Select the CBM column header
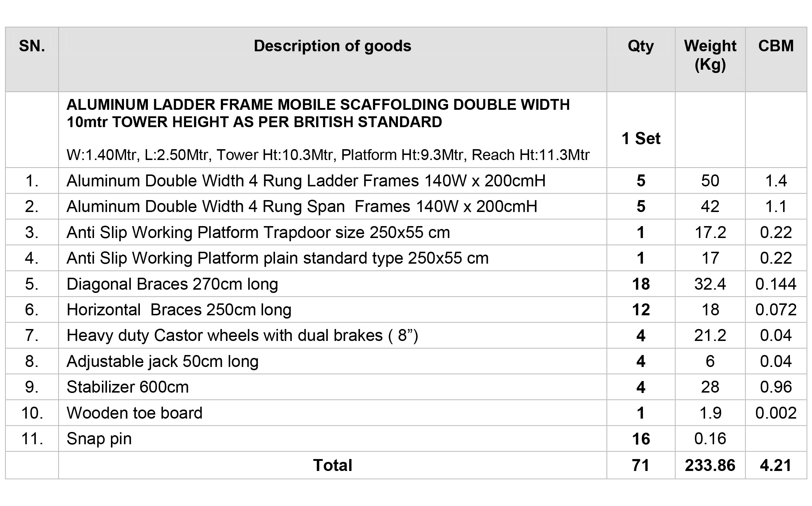 776,59
